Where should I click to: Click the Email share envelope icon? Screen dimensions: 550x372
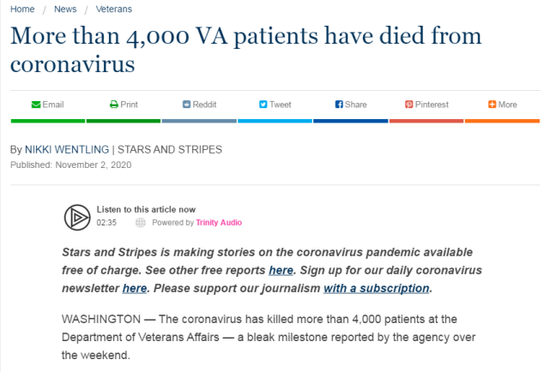click(x=36, y=104)
